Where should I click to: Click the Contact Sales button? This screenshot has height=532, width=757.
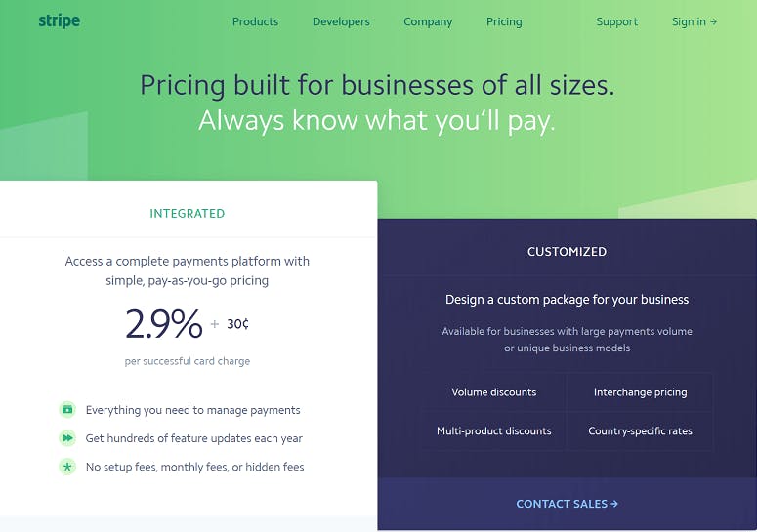tap(567, 504)
